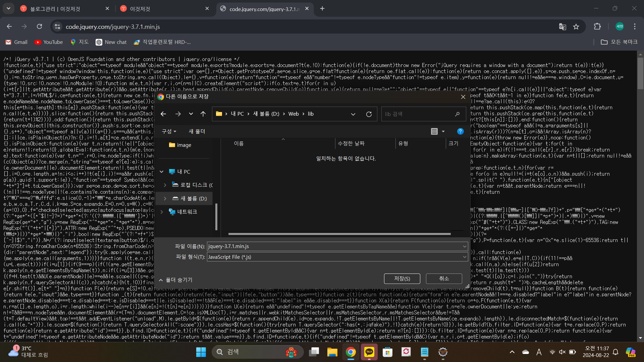Open Chrome three-dot menu

(635, 26)
